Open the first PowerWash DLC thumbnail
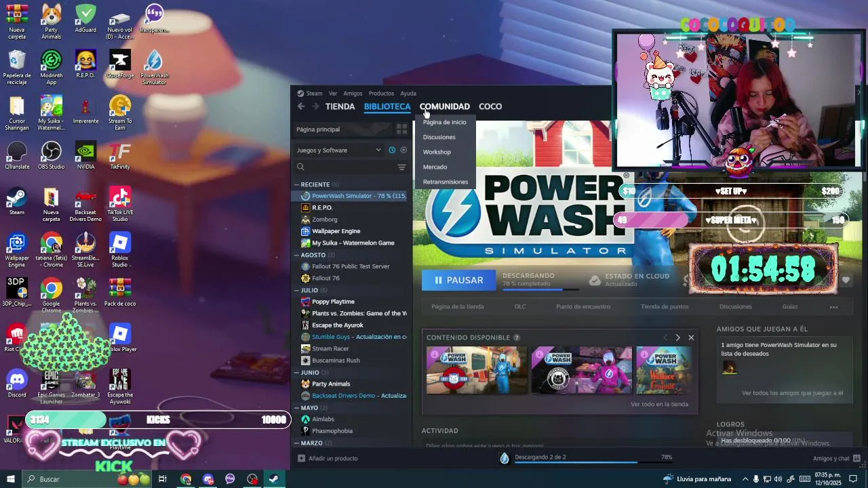 pyautogui.click(x=477, y=370)
